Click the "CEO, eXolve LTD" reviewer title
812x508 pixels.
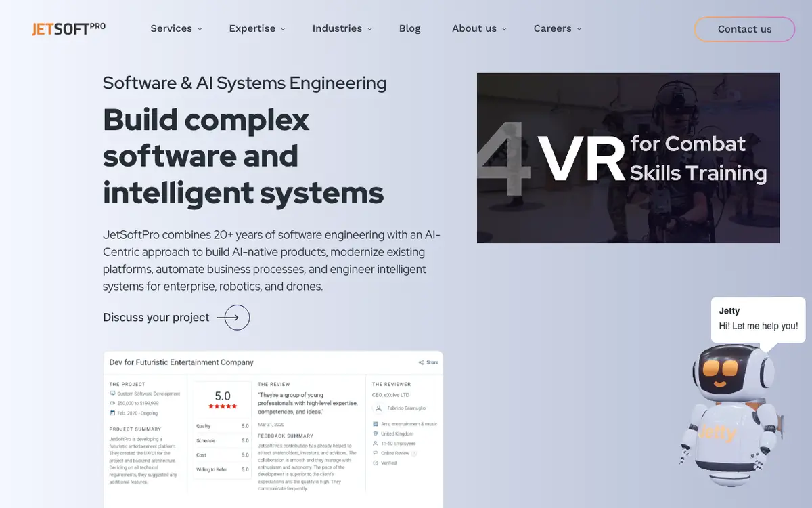[390, 394]
